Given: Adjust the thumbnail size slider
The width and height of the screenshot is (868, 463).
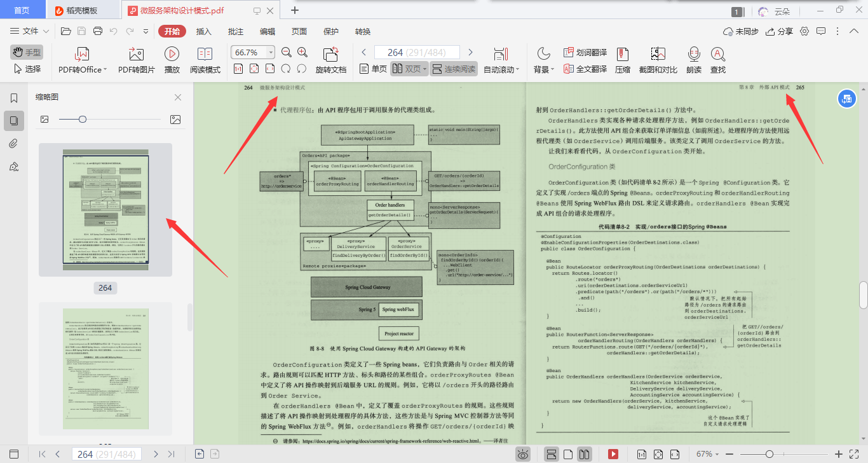Looking at the screenshot, I should click(83, 119).
